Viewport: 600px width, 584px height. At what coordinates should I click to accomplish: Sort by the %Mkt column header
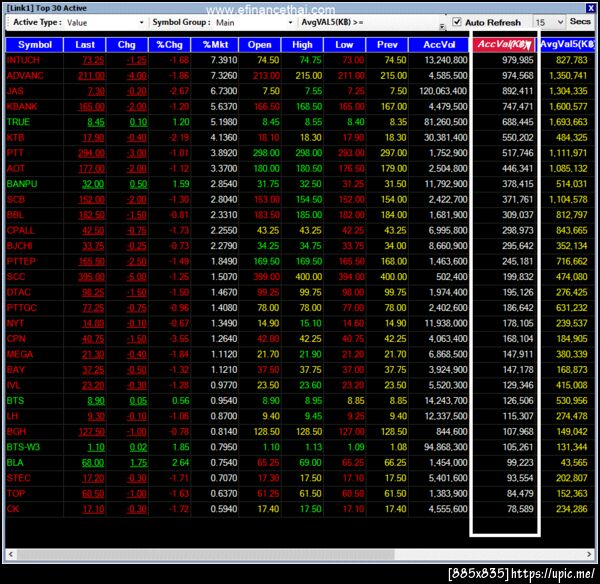click(x=215, y=45)
